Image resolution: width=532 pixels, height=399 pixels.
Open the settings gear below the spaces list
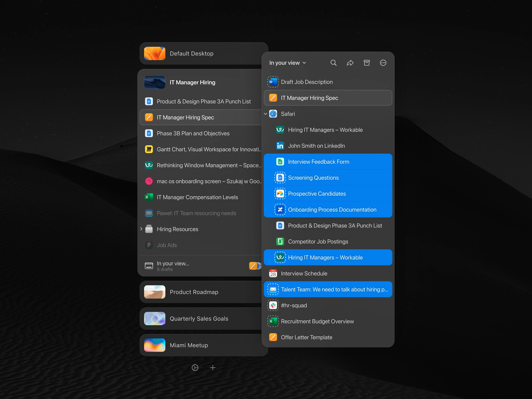pyautogui.click(x=195, y=368)
